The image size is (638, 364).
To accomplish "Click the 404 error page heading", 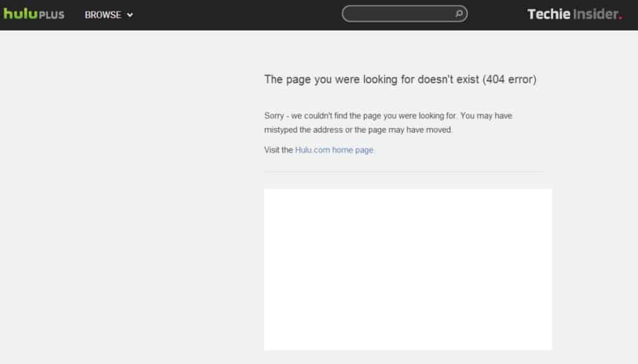I will pyautogui.click(x=400, y=80).
